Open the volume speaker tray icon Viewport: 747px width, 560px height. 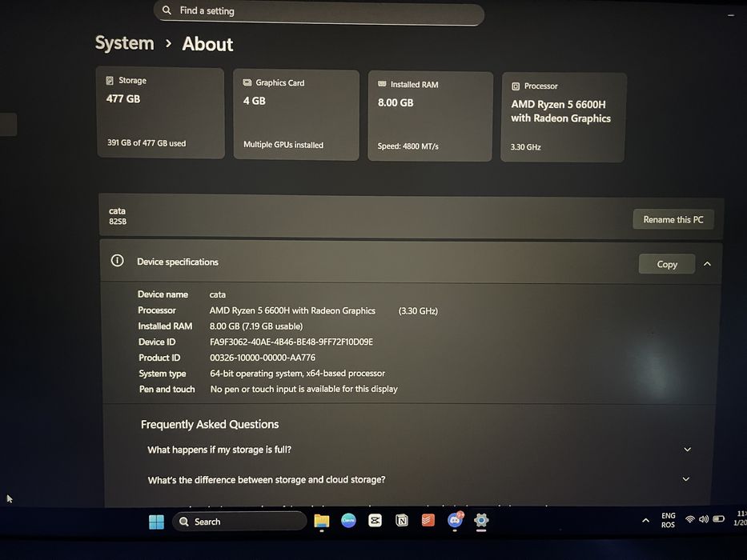point(704,519)
